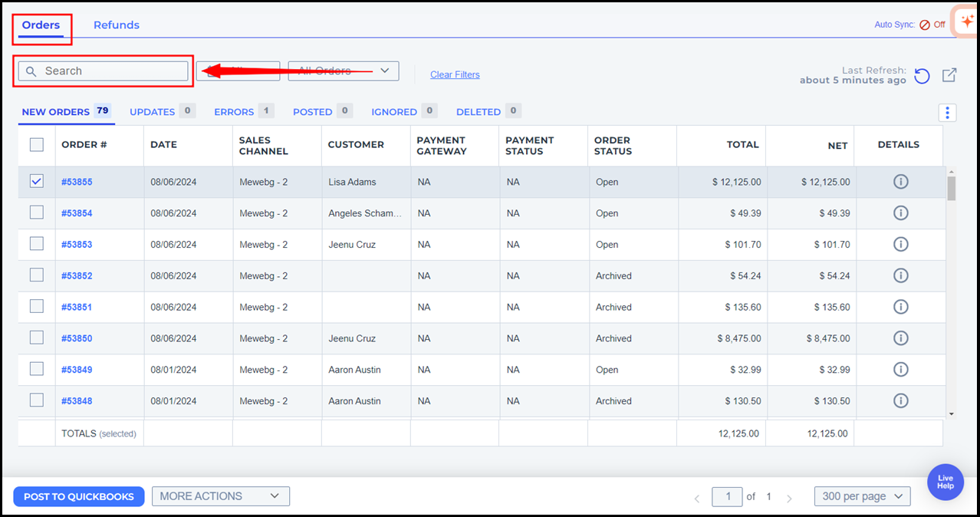Viewport: 980px width, 517px height.
Task: Click the refresh orders icon
Action: pyautogui.click(x=922, y=75)
